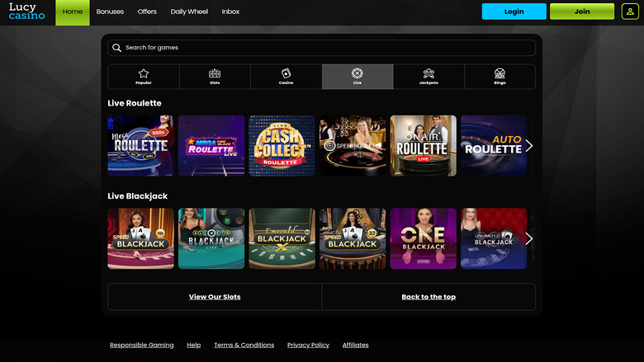The width and height of the screenshot is (644, 362).
Task: Go to the Daily Wheel page
Action: click(189, 12)
